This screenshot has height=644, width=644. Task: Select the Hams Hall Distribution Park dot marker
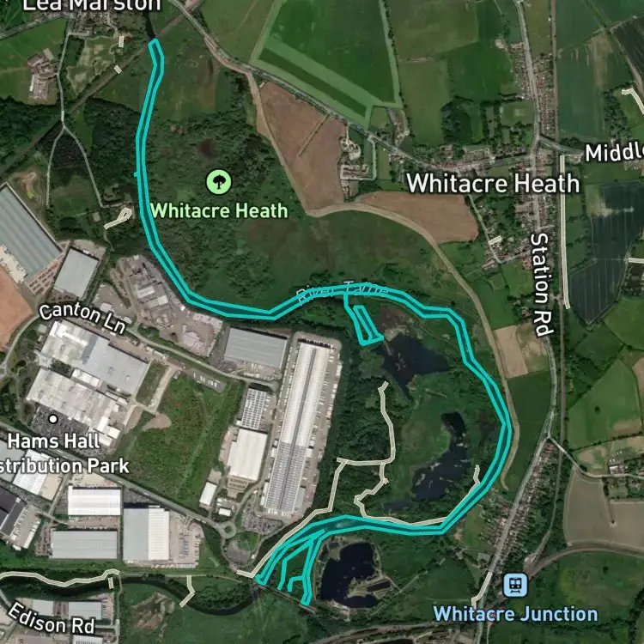point(53,419)
